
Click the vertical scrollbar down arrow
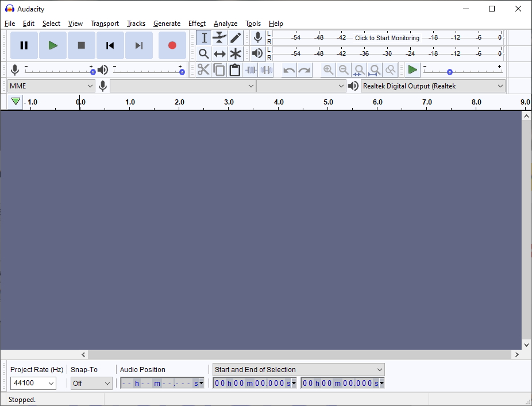tap(527, 345)
